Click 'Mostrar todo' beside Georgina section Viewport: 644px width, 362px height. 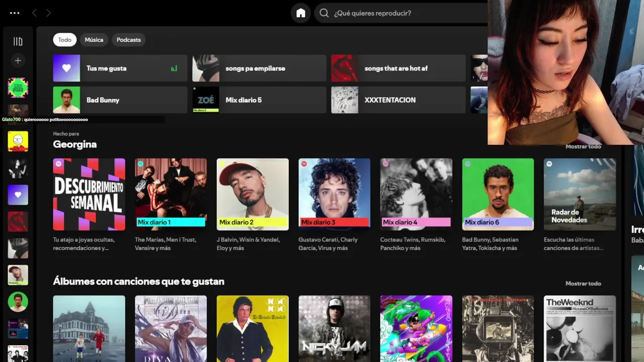click(x=583, y=146)
